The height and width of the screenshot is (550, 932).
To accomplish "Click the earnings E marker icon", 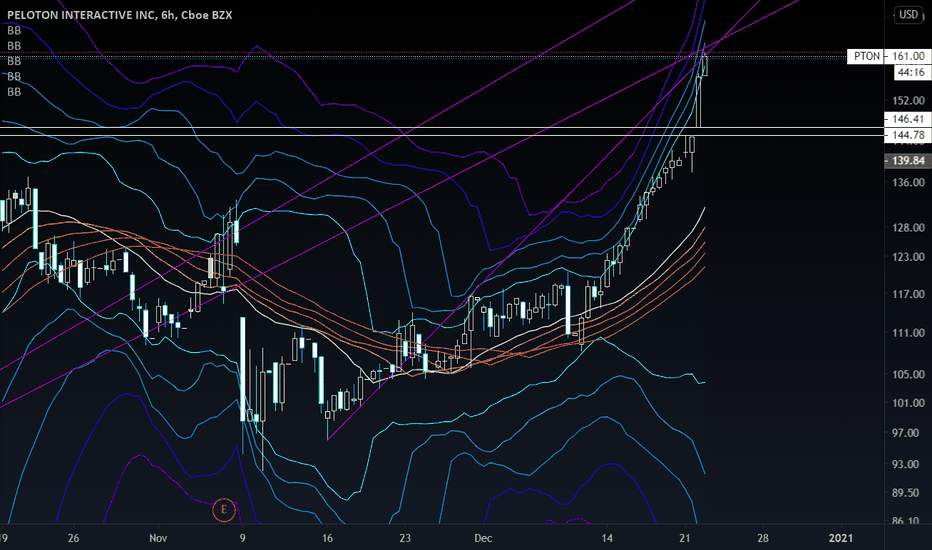I will coord(223,510).
